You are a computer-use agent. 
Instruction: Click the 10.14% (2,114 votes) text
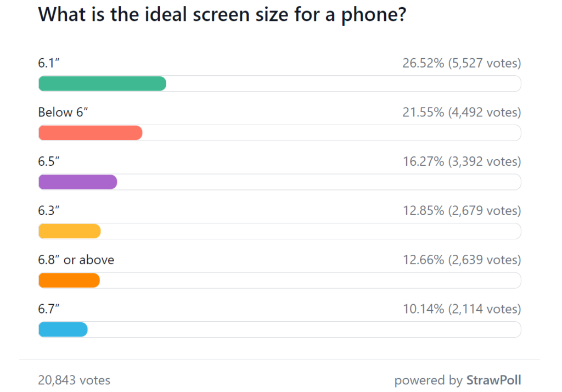(461, 309)
